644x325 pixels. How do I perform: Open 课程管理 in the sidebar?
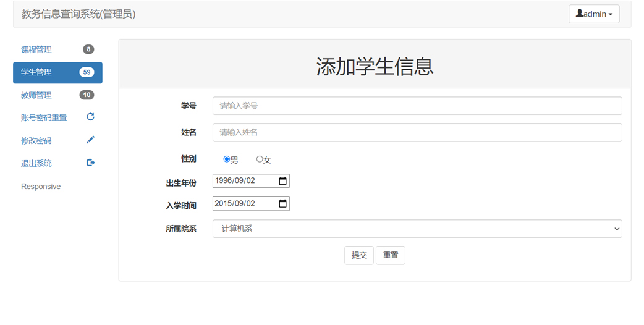click(x=36, y=49)
